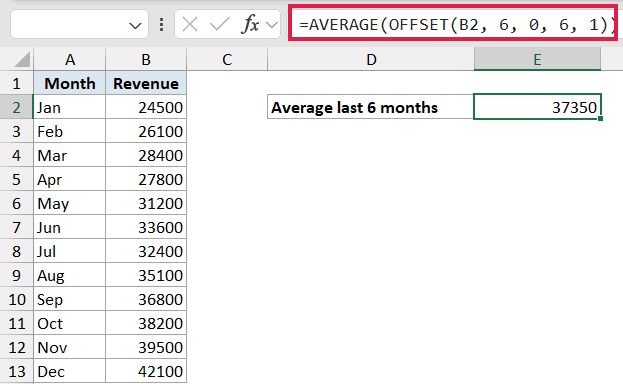Click the formula bar options dots
The width and height of the screenshot is (623, 384).
tap(161, 25)
